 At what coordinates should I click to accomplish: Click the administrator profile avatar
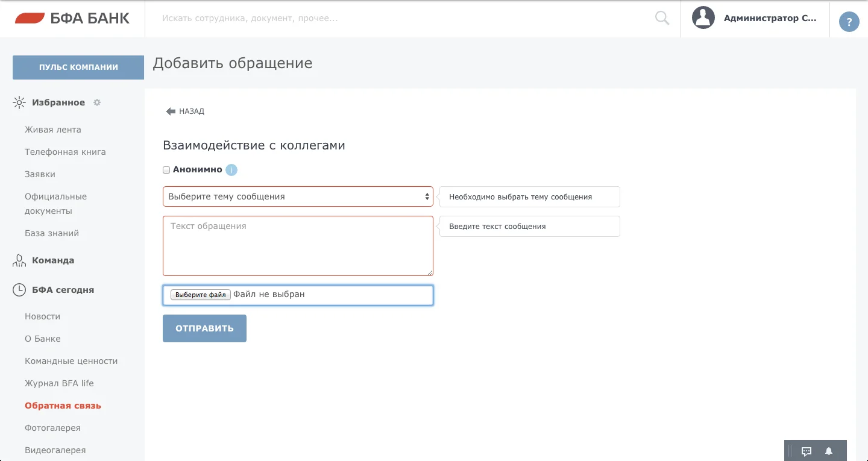[703, 18]
